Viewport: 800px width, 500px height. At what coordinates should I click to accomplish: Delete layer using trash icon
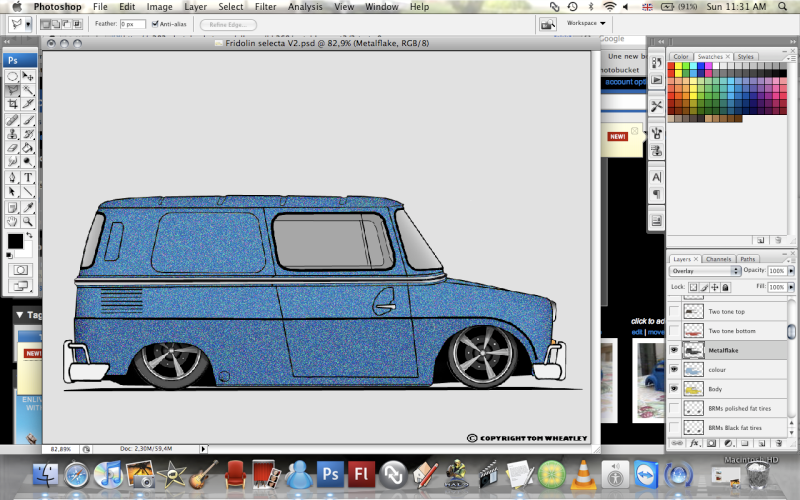click(779, 443)
